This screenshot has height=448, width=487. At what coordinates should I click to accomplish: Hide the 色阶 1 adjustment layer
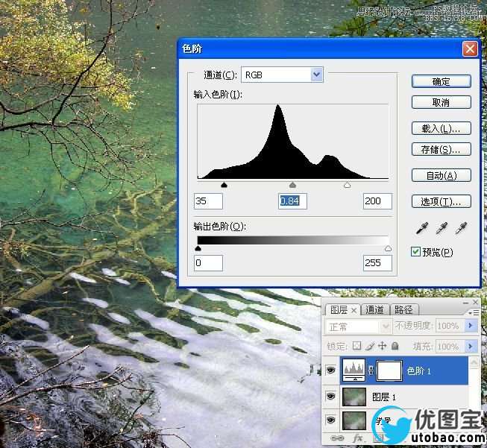[x=331, y=370]
